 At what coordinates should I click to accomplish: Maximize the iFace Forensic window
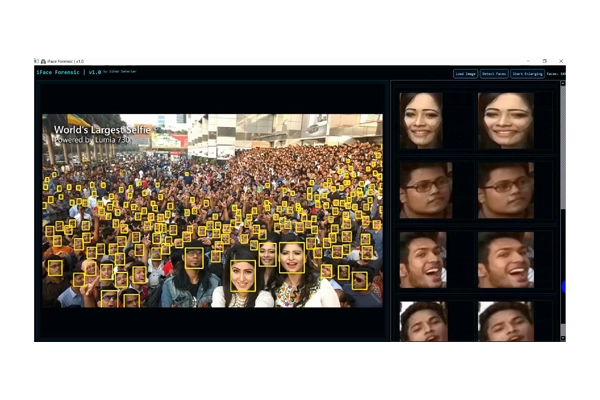pos(544,61)
